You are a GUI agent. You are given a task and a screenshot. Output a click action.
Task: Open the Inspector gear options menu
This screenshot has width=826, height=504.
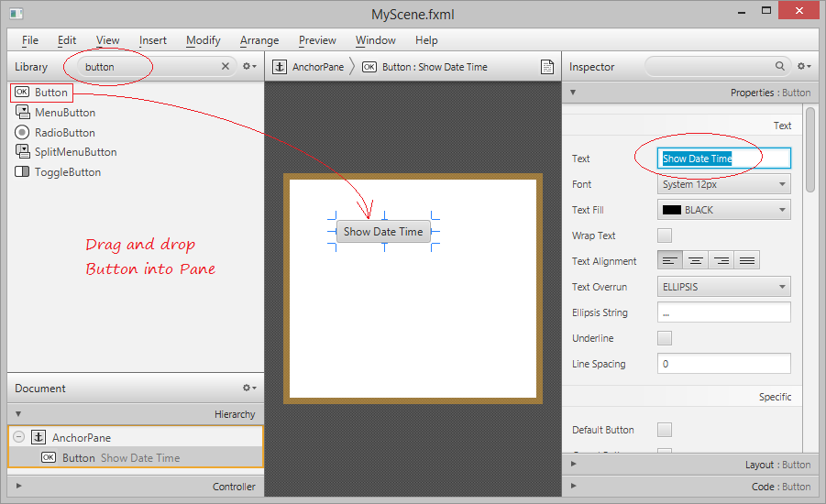coord(803,66)
